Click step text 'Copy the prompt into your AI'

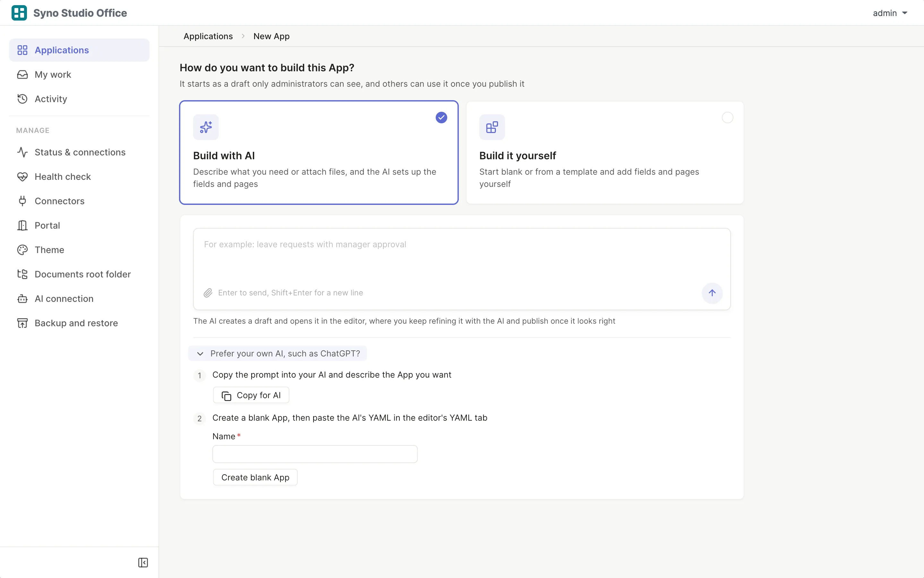(269, 375)
